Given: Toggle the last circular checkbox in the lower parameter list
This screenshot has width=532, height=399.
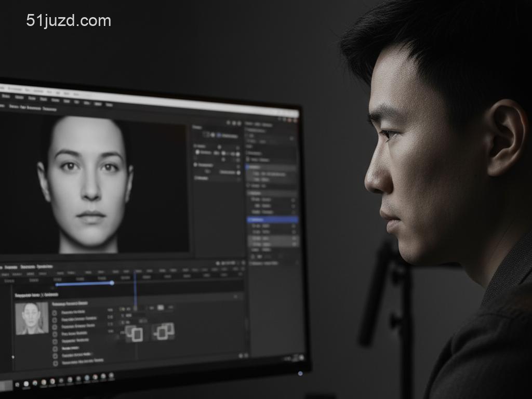Looking at the screenshot, I should tap(55, 363).
